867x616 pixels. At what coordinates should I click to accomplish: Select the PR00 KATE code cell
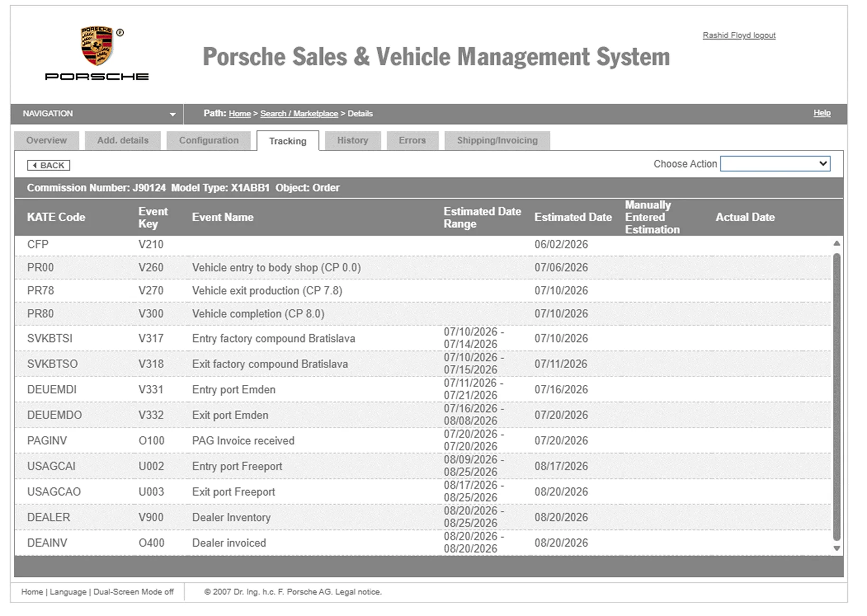point(40,268)
